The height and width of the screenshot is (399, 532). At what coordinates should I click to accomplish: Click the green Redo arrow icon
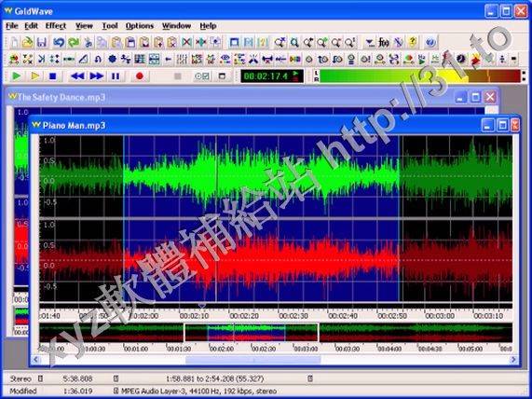74,43
